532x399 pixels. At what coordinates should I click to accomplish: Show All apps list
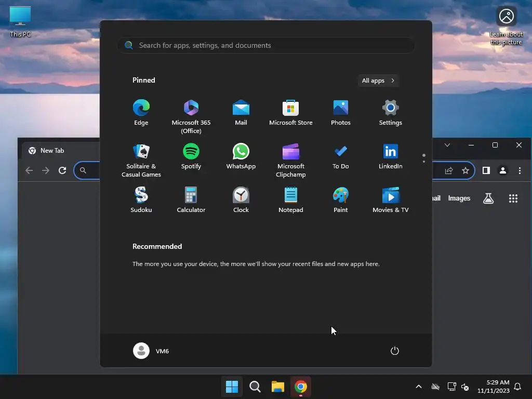[378, 81]
